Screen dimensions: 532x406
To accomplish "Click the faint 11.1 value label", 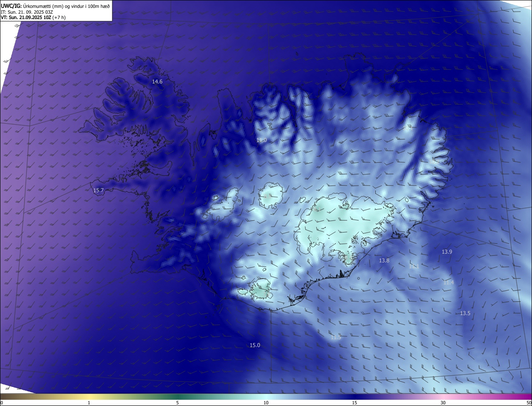I will (x=414, y=267).
